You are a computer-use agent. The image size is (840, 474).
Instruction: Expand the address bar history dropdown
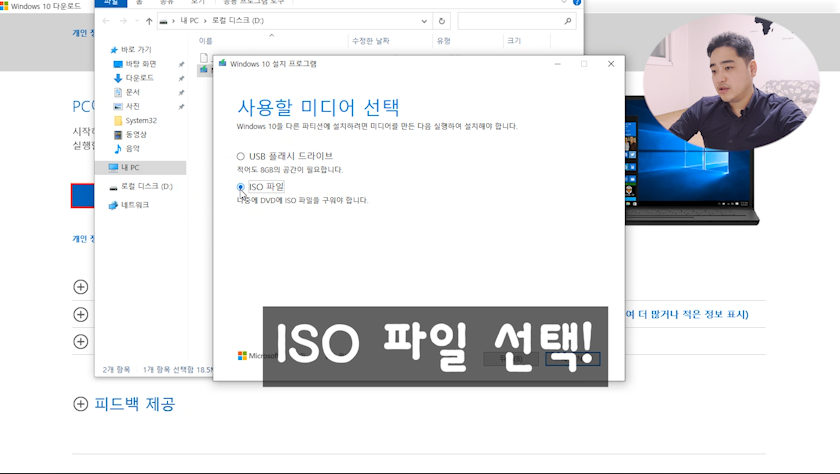tap(424, 21)
